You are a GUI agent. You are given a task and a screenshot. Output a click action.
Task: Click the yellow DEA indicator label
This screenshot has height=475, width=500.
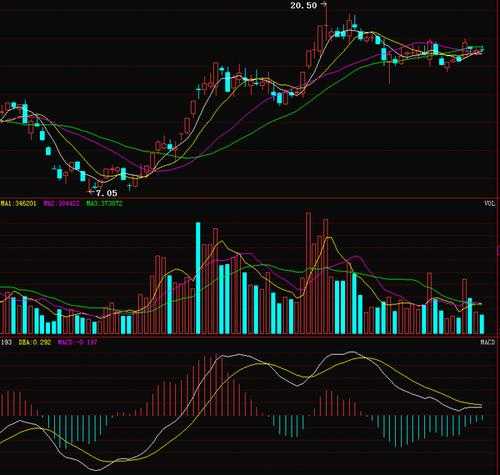click(x=35, y=342)
